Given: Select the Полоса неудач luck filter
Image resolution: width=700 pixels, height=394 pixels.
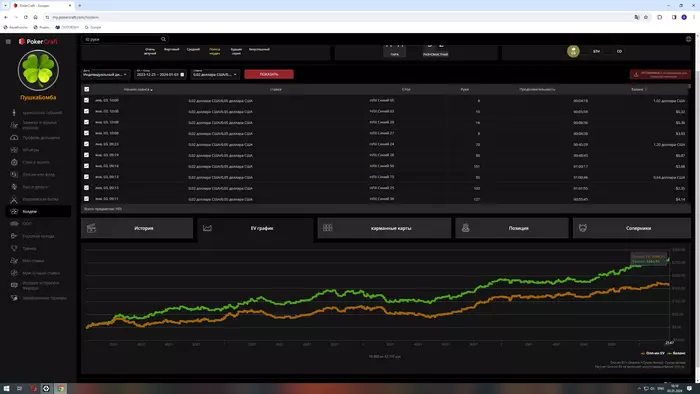Looking at the screenshot, I should point(215,51).
